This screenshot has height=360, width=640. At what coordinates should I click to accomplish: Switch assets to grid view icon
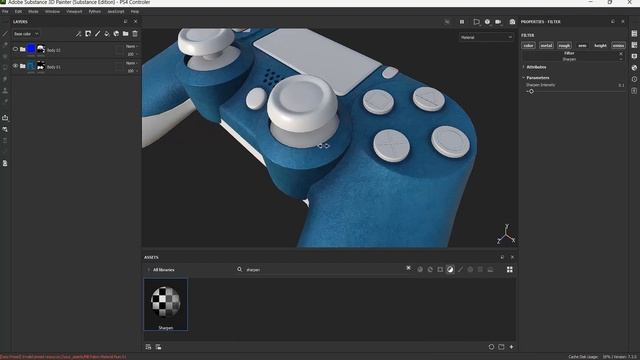coord(510,269)
